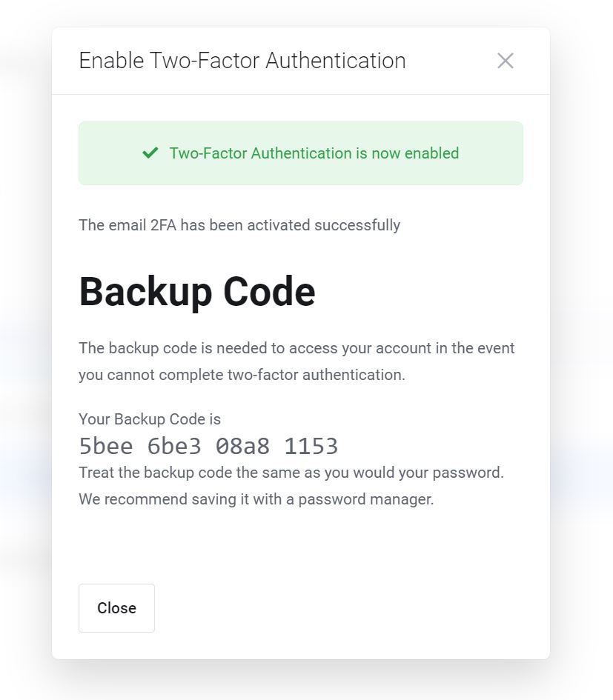
Task: Click the Two-Factor Authentication is now enabled message
Action: click(x=314, y=153)
